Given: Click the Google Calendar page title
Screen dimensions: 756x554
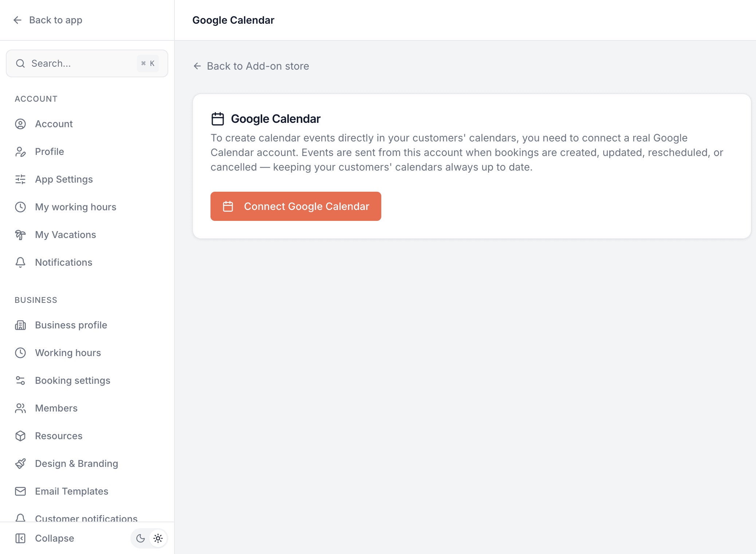Looking at the screenshot, I should coord(233,20).
